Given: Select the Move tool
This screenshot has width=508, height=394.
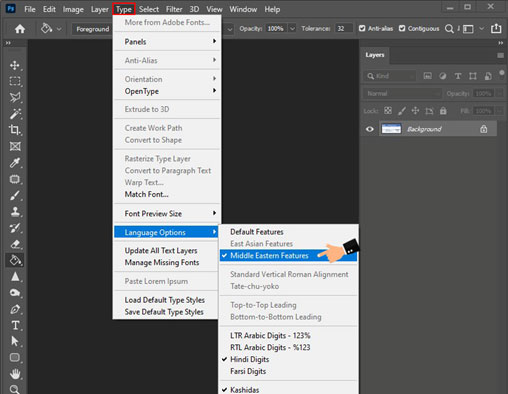Looking at the screenshot, I should 15,65.
